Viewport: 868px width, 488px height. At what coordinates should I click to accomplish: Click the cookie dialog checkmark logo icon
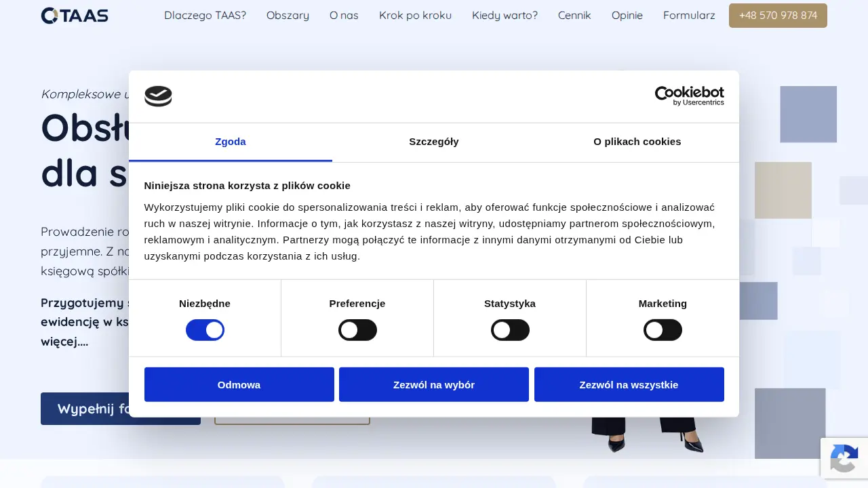pos(158,96)
